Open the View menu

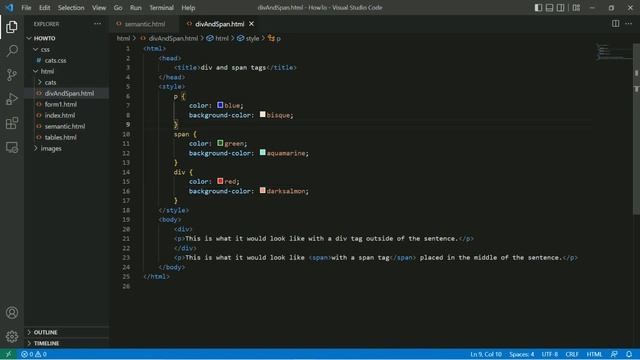coord(99,8)
